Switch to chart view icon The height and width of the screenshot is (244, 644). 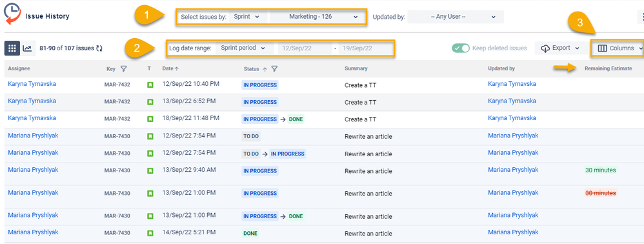pos(27,48)
